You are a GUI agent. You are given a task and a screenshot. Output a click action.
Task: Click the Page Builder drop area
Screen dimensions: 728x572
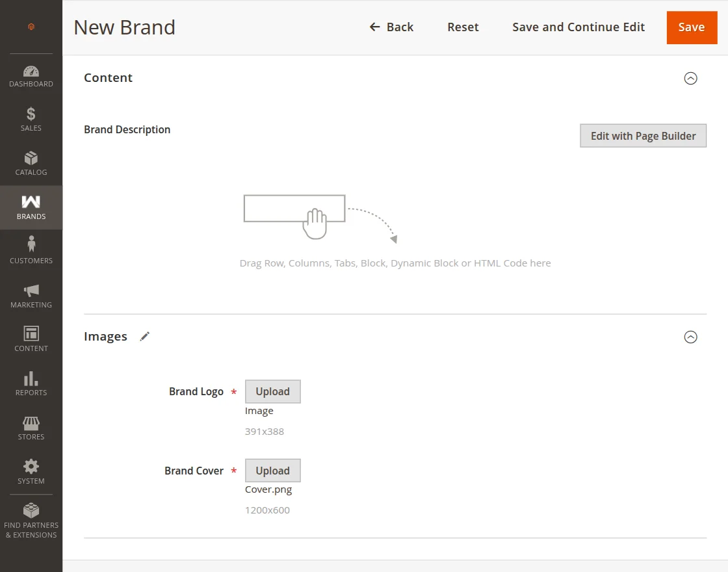(395, 232)
